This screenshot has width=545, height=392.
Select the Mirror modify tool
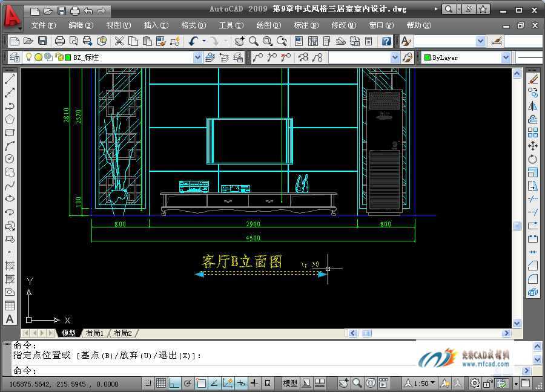[533, 106]
